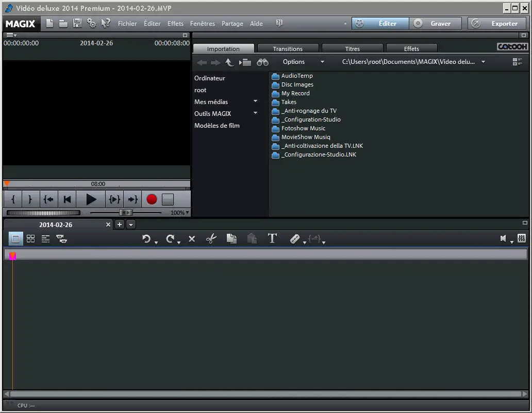Click the gray stop square button
The height and width of the screenshot is (413, 532).
tap(168, 200)
